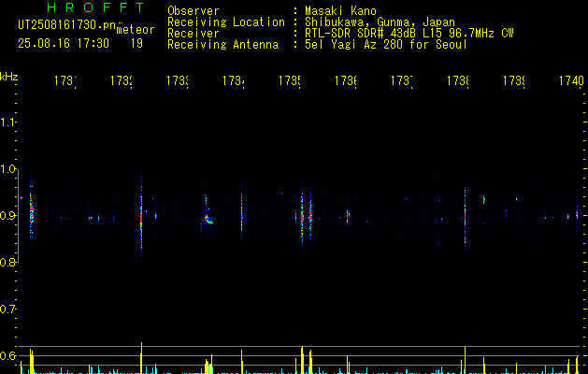Select the date stamp 25.08.16 17:30
This screenshot has height=374, width=588.
tap(64, 44)
